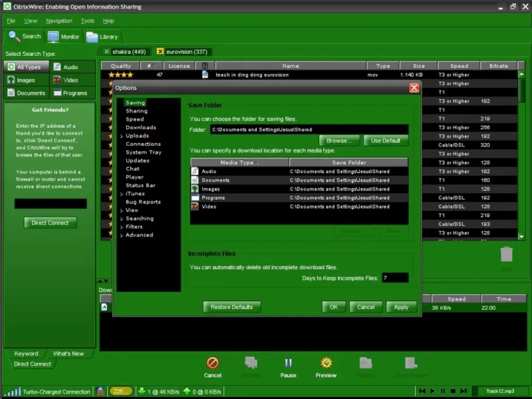Select the Images search type
The height and width of the screenshot is (399, 532).
point(26,80)
